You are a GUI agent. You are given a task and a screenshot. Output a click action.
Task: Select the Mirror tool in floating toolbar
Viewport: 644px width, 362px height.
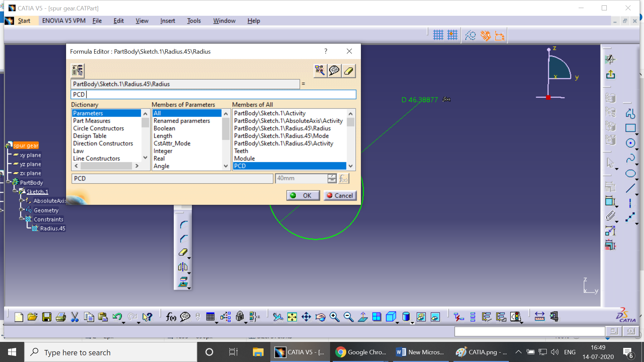pos(183,267)
